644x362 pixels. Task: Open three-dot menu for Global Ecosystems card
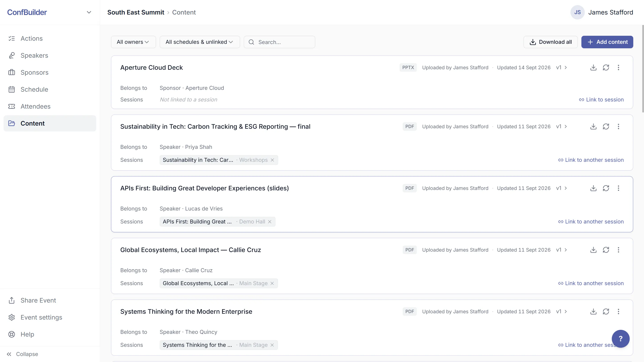click(x=618, y=250)
